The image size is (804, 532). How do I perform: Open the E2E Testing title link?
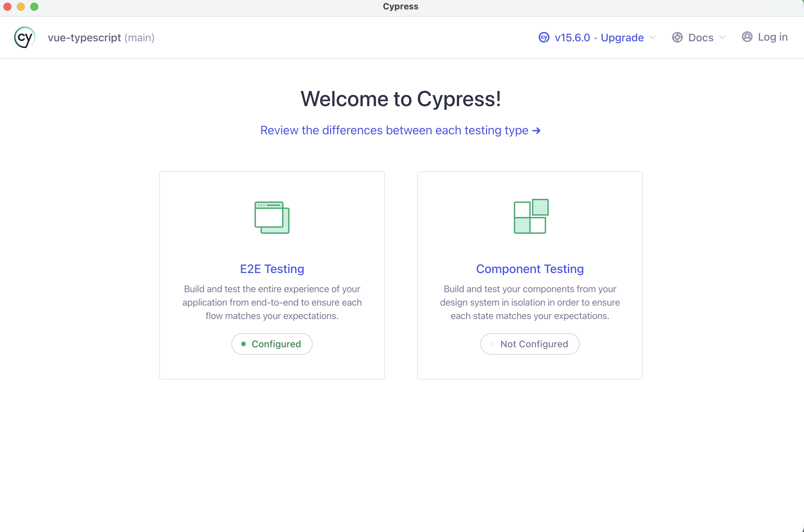click(x=272, y=269)
